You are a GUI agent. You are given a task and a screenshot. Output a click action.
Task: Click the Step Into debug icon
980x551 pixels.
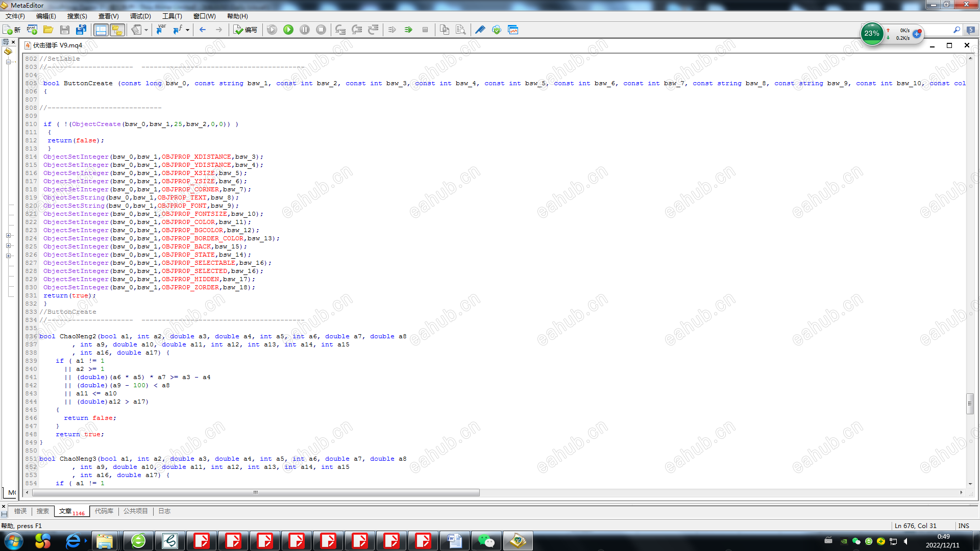[x=340, y=30]
